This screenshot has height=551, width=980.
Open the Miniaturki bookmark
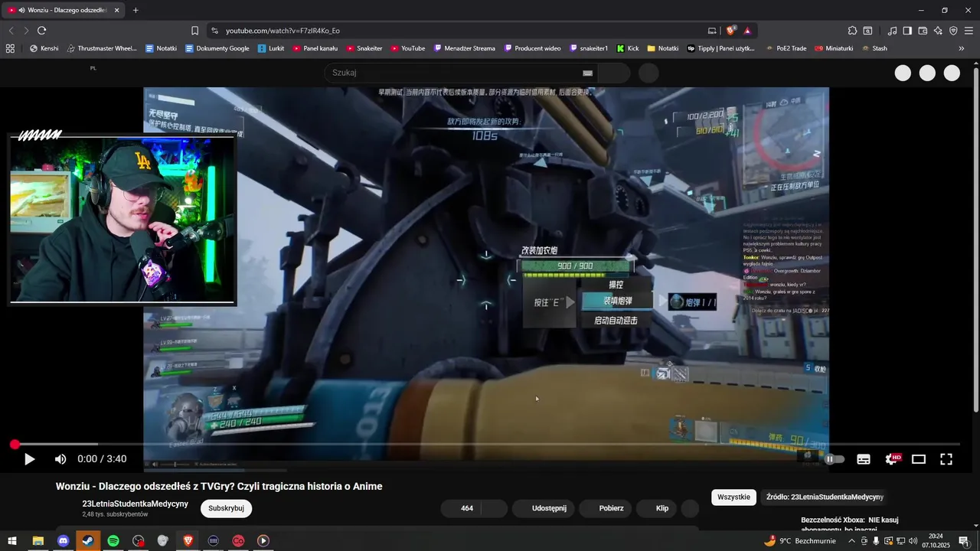click(x=834, y=48)
